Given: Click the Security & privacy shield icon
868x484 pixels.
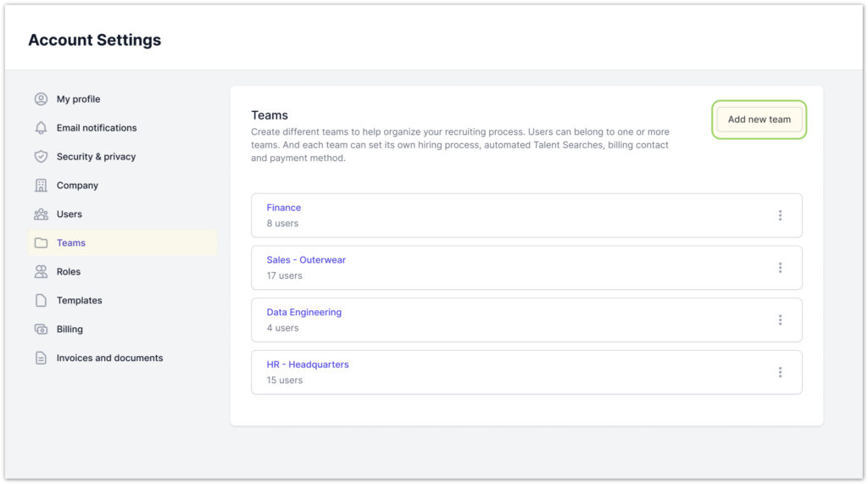Looking at the screenshot, I should tap(41, 157).
